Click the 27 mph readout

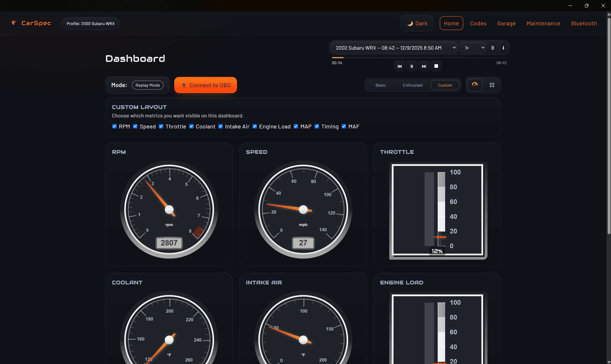pos(303,243)
